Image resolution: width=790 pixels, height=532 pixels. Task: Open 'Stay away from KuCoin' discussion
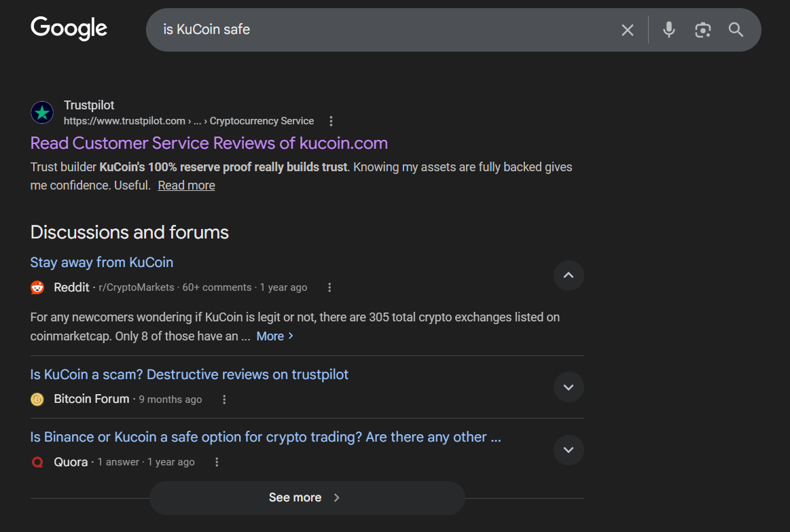(x=102, y=262)
